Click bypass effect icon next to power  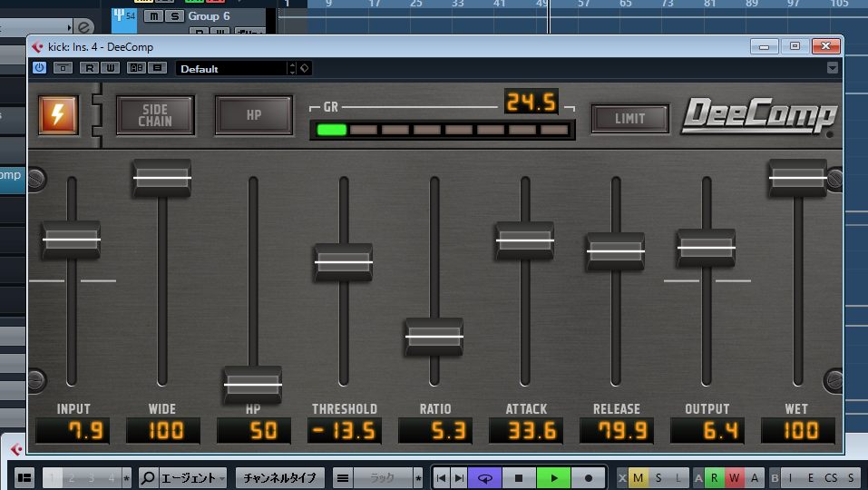point(63,68)
